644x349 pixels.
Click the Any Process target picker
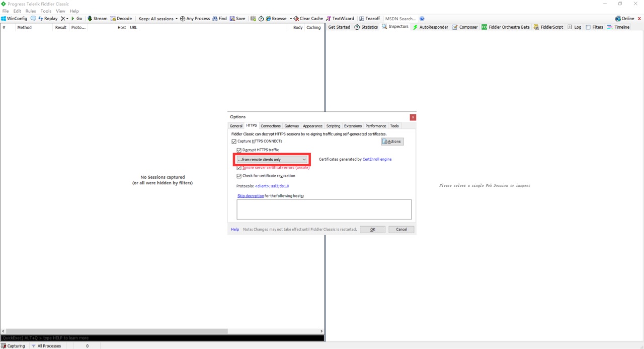point(195,19)
